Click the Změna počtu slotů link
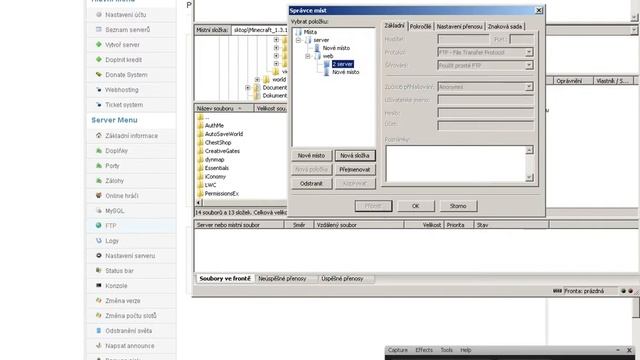640x360 pixels. tap(131, 316)
